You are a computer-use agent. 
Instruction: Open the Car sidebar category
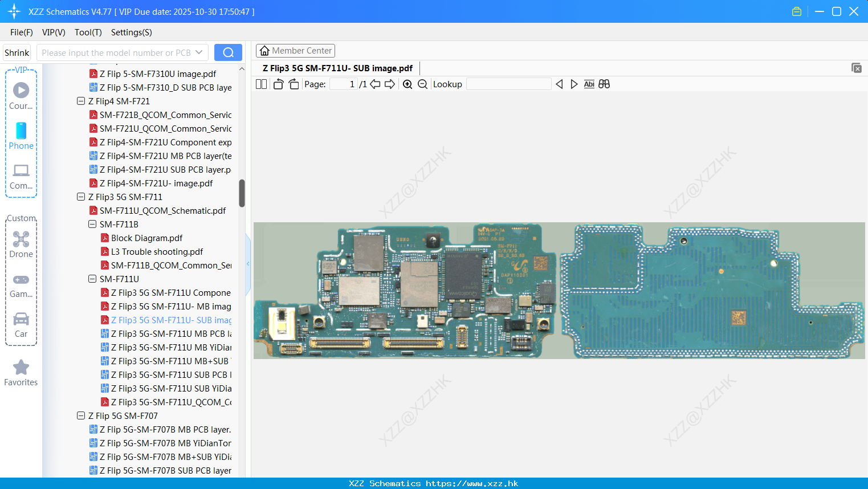pos(21,325)
